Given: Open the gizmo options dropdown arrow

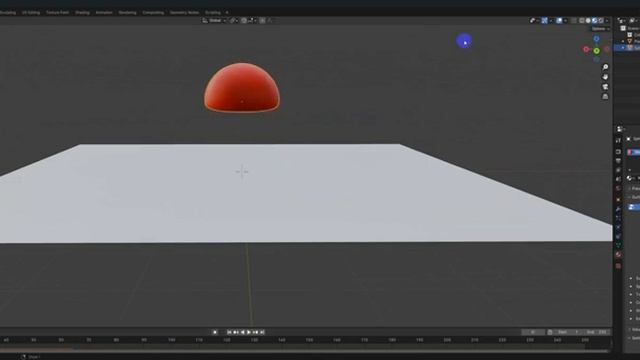Looking at the screenshot, I should pyautogui.click(x=551, y=20).
